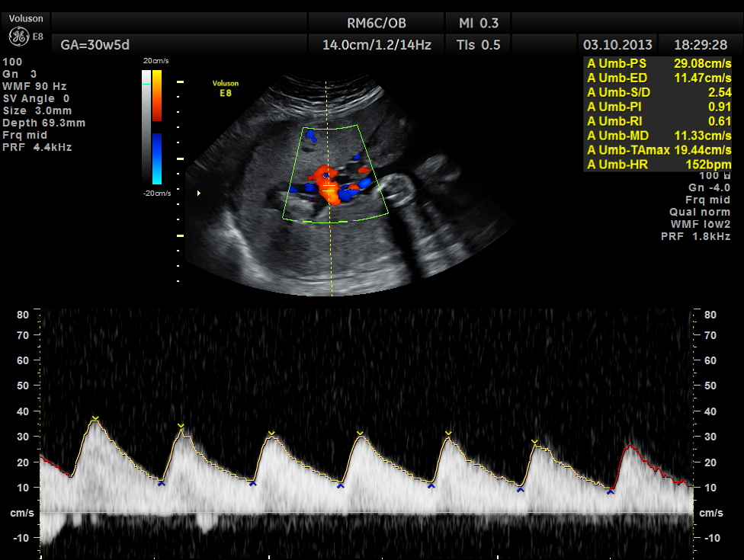
Task: Click the PRF 4.4kHz parameter on left
Action: pos(37,147)
